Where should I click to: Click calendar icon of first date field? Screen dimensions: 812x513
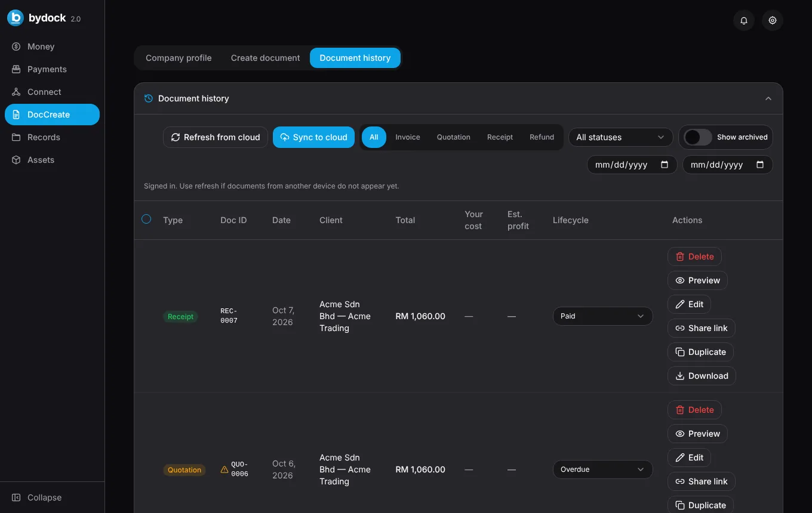665,165
